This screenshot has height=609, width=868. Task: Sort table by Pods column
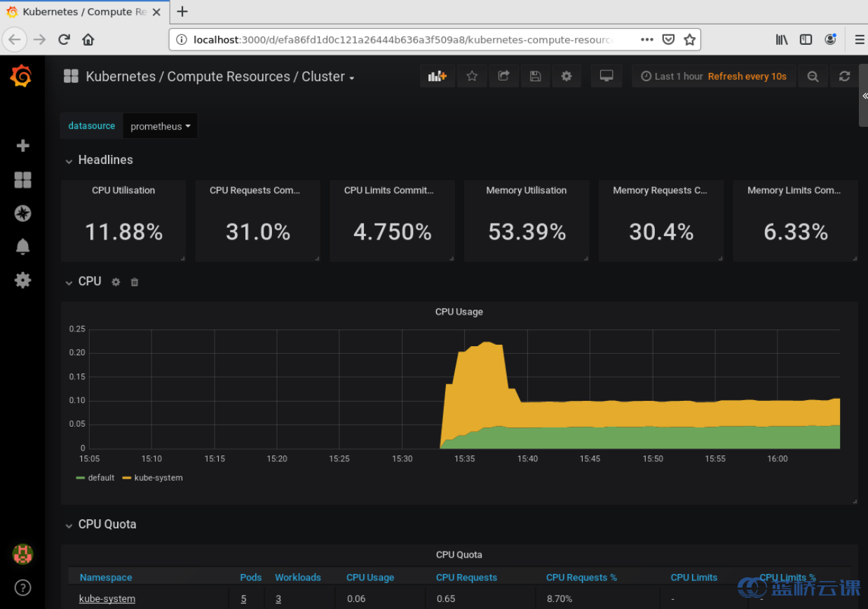[251, 577]
